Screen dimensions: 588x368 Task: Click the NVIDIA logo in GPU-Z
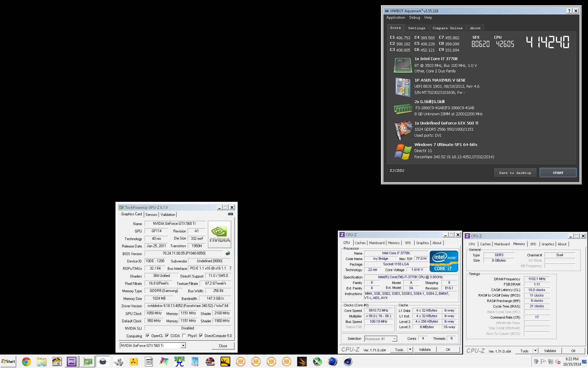click(x=220, y=235)
